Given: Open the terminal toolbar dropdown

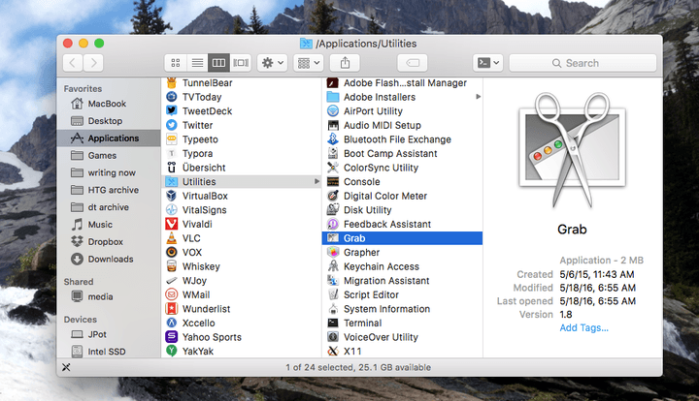Looking at the screenshot, I should [488, 63].
